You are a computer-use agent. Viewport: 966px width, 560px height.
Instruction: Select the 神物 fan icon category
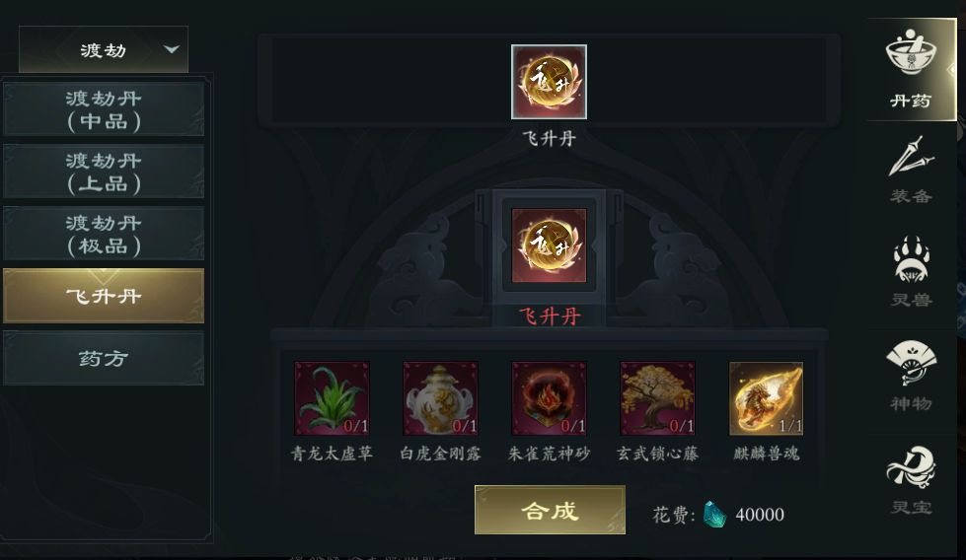pyautogui.click(x=911, y=376)
